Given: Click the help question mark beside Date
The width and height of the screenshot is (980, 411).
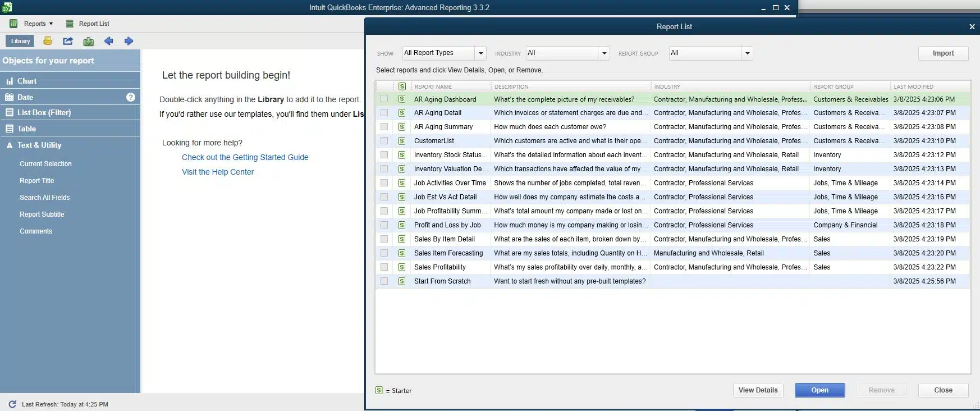Looking at the screenshot, I should click(131, 97).
